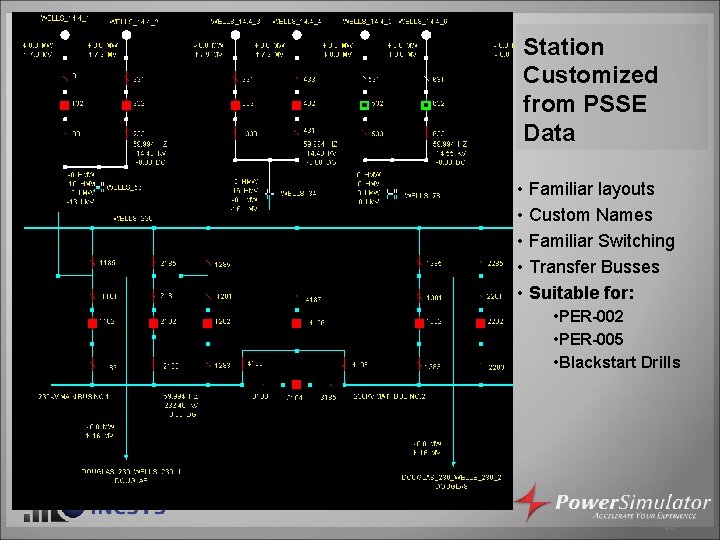Click arrowhead of DOUGLAS_230_WELLS_230_1 line
Viewport: 720px width, 540px height.
(126, 456)
